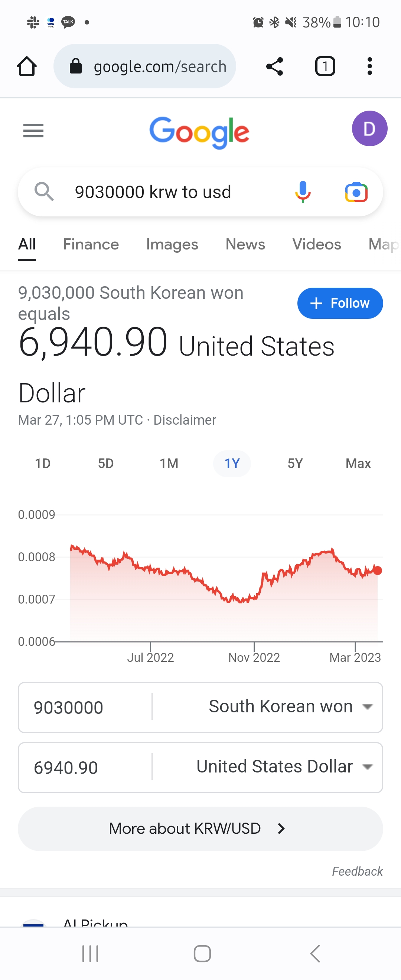Viewport: 401px width, 980px height.
Task: Select the Max chart range
Action: [x=358, y=463]
